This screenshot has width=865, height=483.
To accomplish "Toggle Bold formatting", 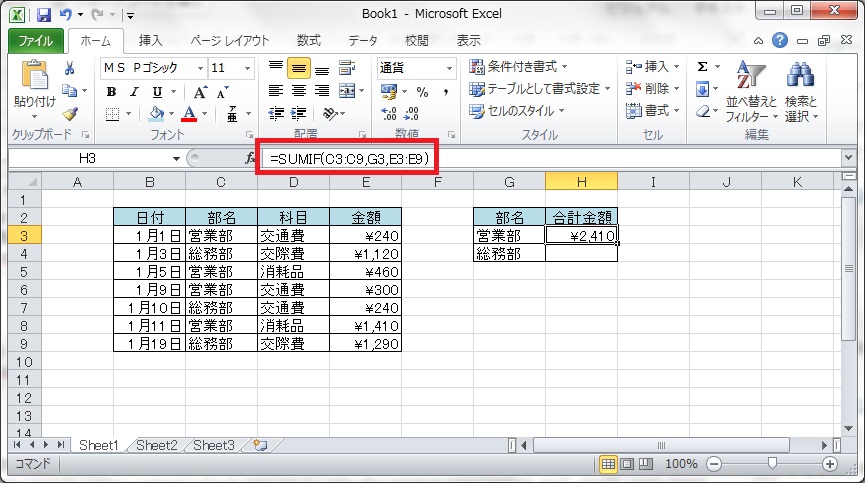I will [x=111, y=92].
